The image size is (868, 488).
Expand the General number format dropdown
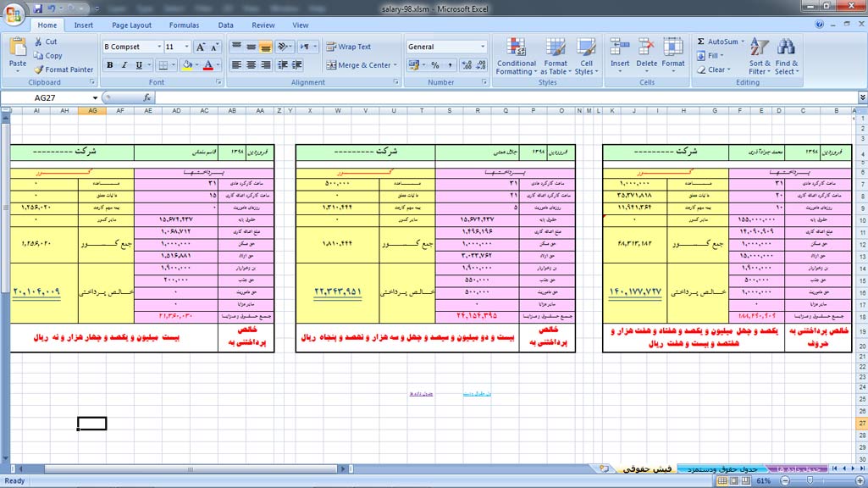click(483, 47)
